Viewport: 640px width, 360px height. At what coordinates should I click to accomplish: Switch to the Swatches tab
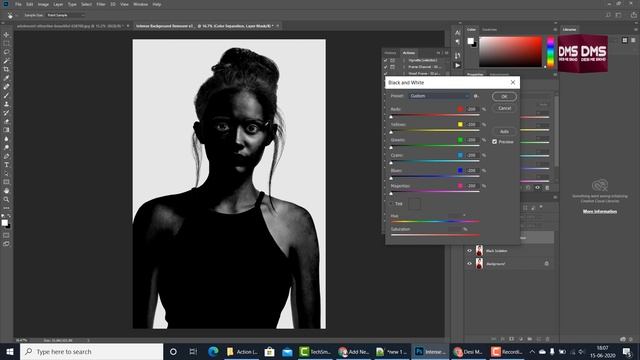tap(489, 29)
